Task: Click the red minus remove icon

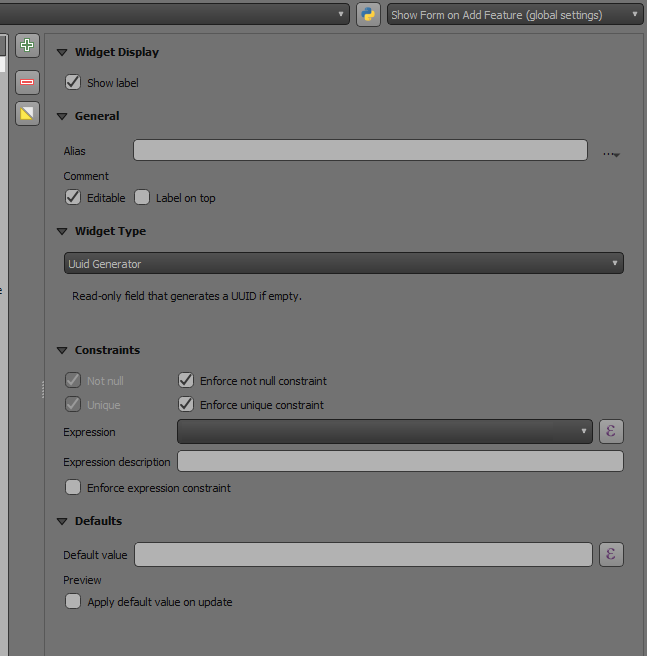Action: point(27,82)
